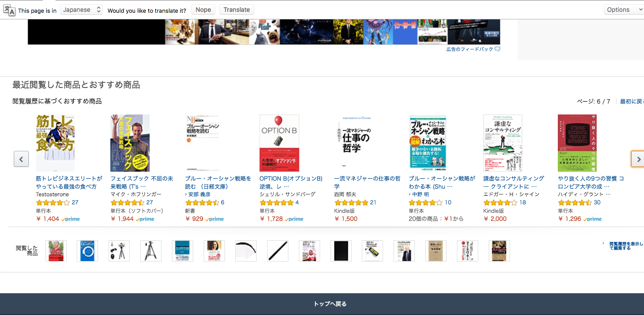Open the translation Options dropdown
The image size is (644, 315).
pyautogui.click(x=624, y=9)
